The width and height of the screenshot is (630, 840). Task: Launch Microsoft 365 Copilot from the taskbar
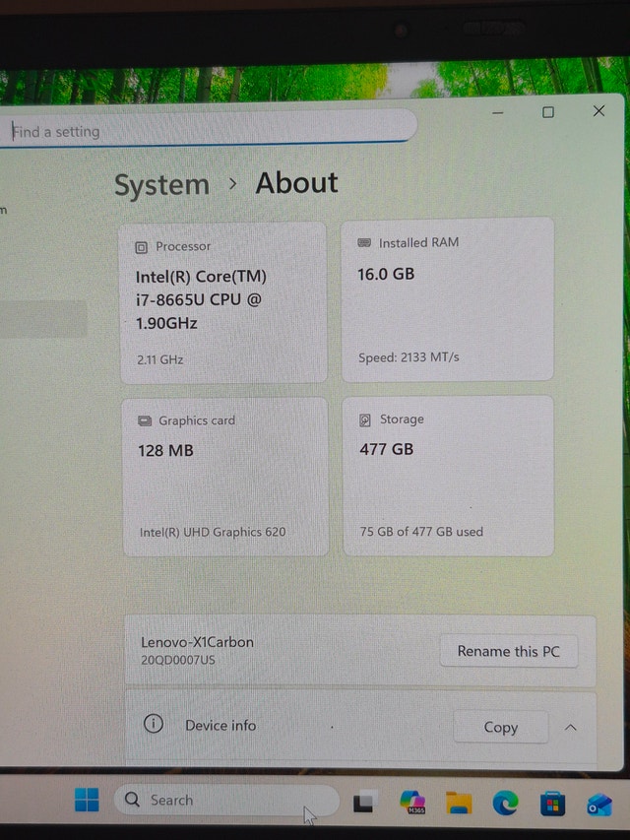(x=412, y=802)
